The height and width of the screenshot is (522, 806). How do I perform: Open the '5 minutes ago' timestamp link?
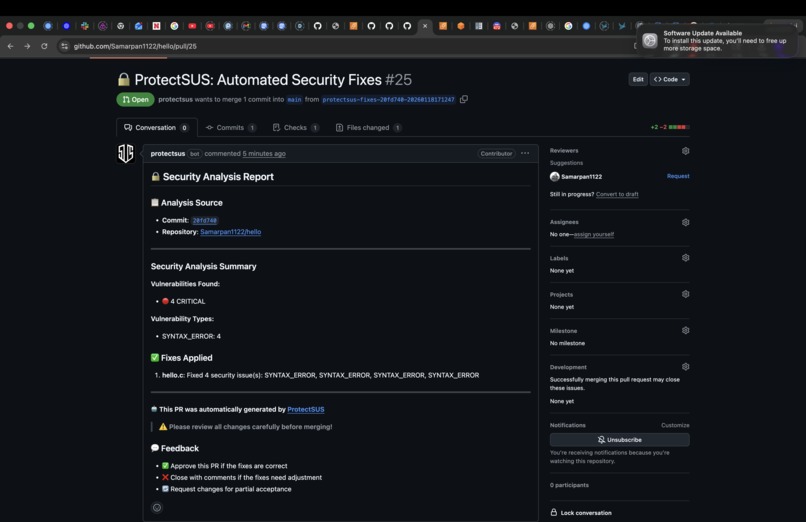pyautogui.click(x=264, y=154)
